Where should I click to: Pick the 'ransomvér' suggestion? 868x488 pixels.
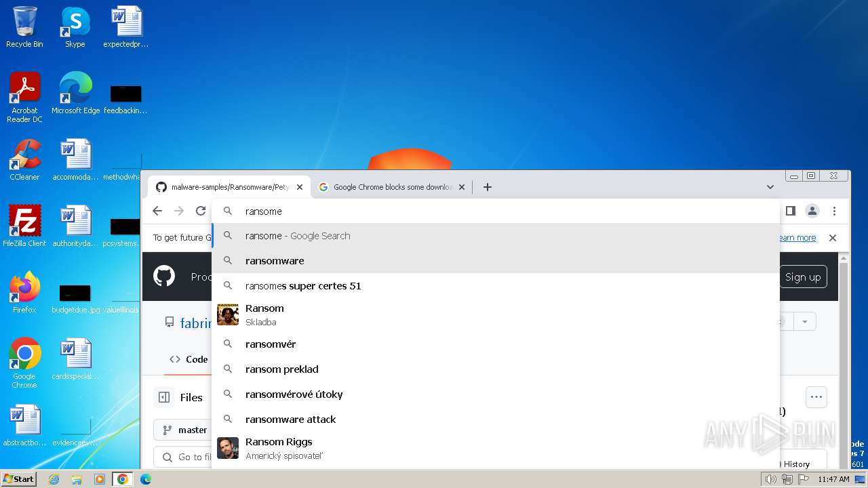click(496, 344)
